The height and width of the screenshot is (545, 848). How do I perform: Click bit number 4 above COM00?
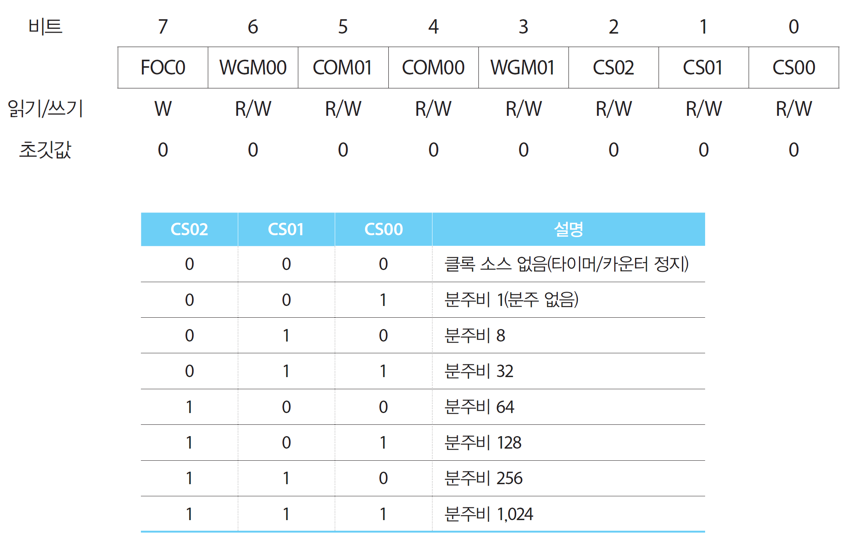tap(433, 26)
